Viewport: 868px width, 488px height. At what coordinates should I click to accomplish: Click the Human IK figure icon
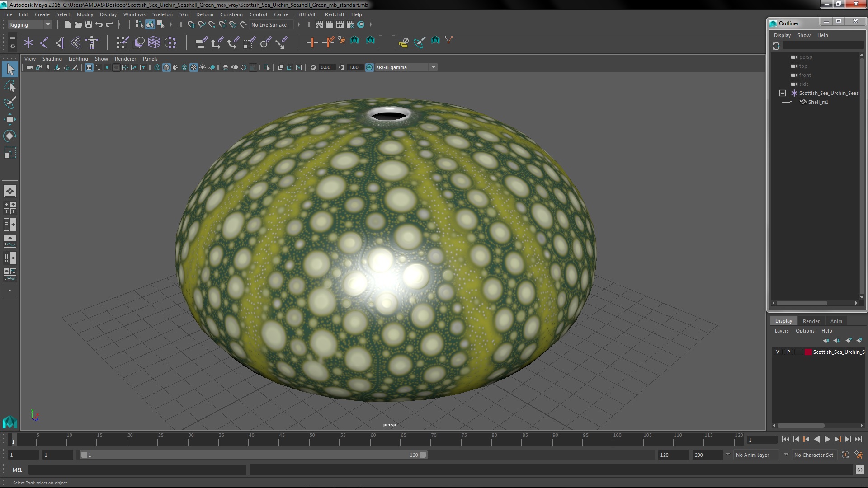(x=92, y=42)
